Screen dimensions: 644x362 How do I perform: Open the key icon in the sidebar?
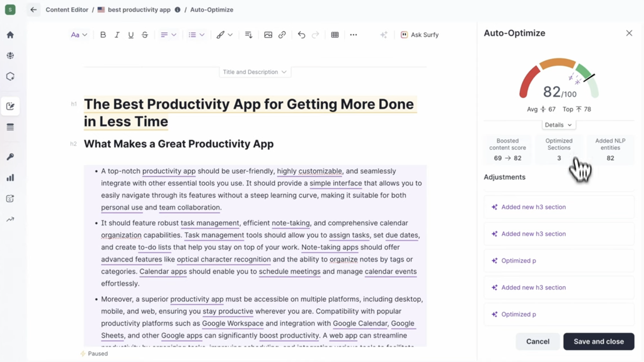(10, 157)
